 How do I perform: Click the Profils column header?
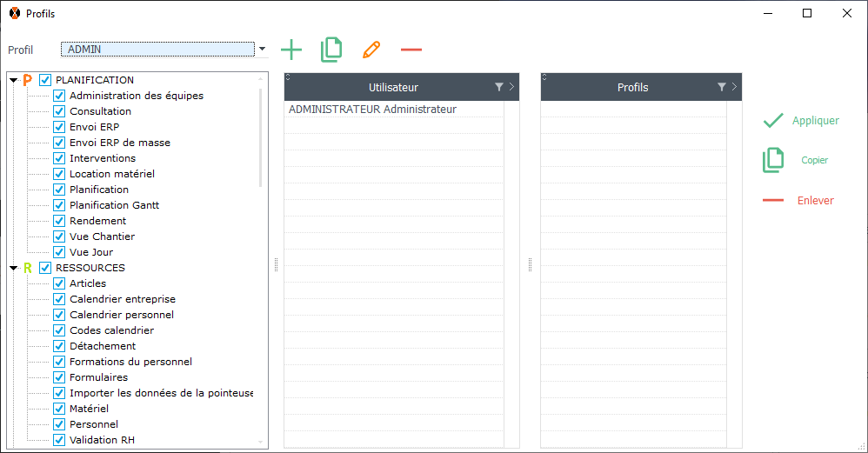click(632, 87)
